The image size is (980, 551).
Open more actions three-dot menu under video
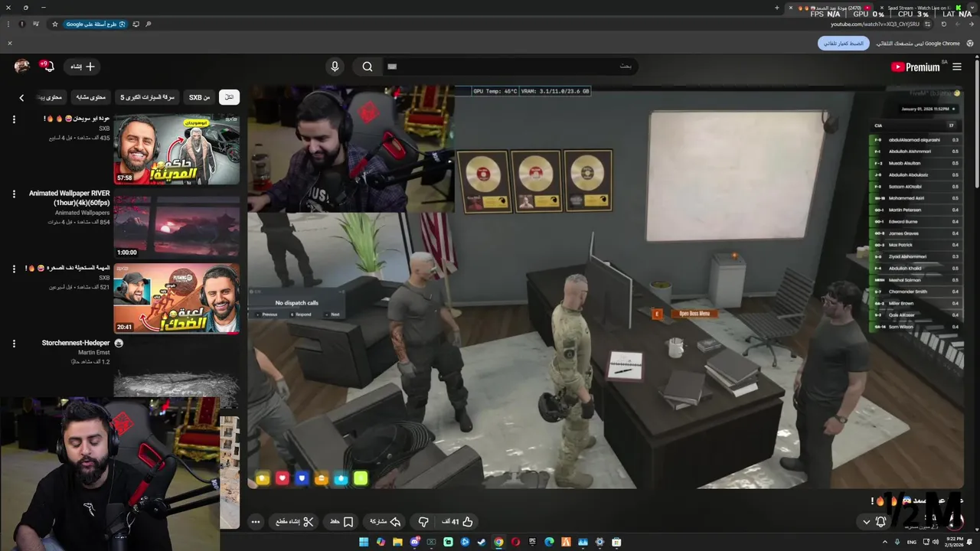coord(256,522)
